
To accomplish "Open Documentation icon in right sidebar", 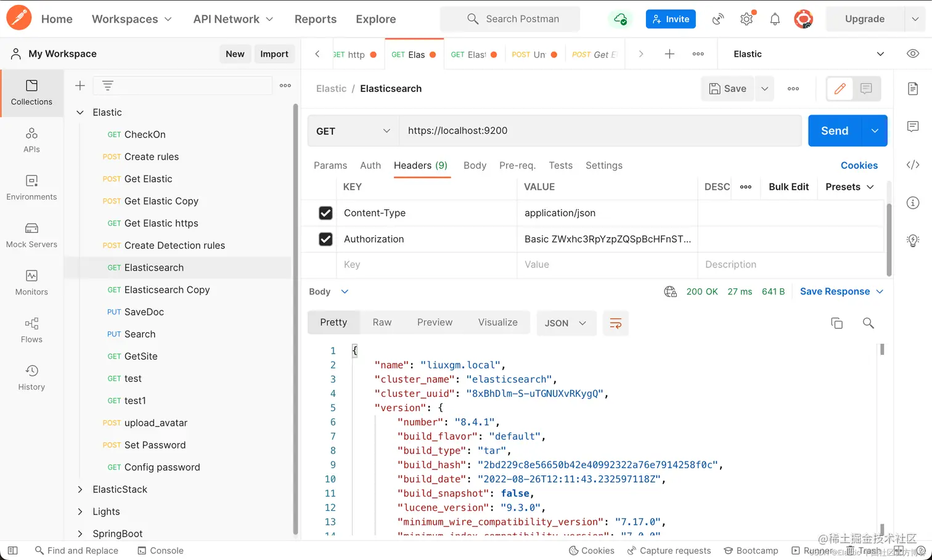I will (x=913, y=89).
